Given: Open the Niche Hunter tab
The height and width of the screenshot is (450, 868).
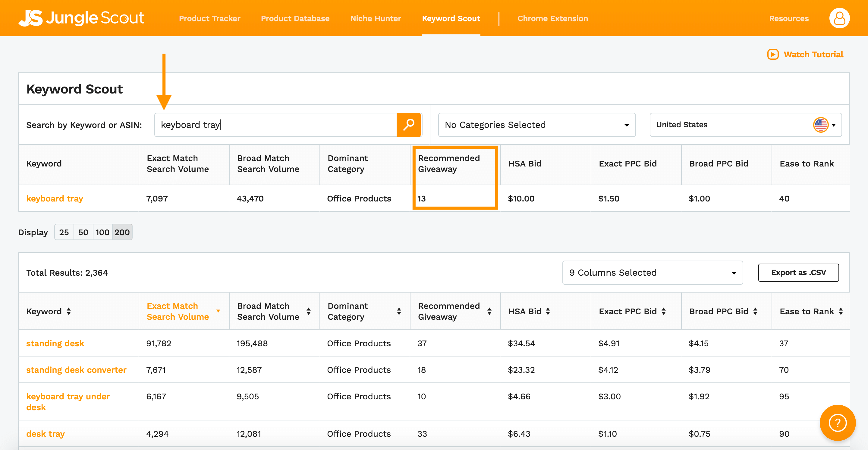Looking at the screenshot, I should click(x=376, y=18).
